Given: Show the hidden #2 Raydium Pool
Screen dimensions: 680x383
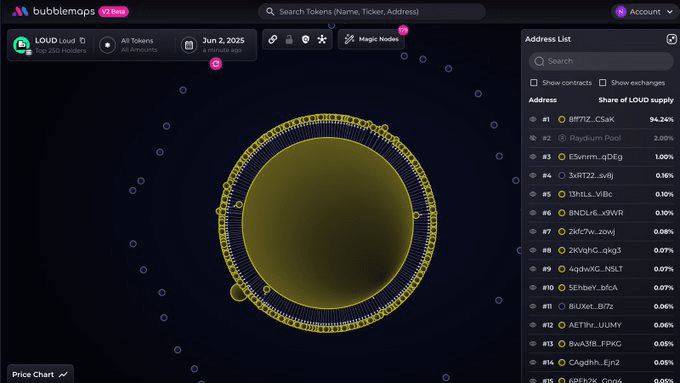Looking at the screenshot, I should coord(533,138).
